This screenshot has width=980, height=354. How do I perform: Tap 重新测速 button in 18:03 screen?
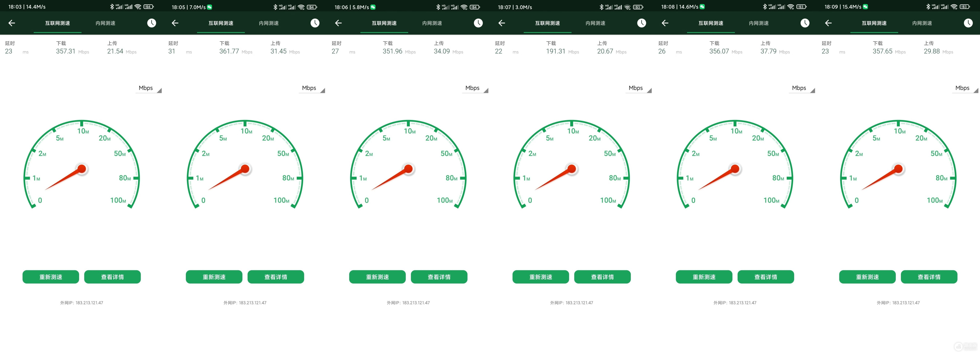point(51,277)
